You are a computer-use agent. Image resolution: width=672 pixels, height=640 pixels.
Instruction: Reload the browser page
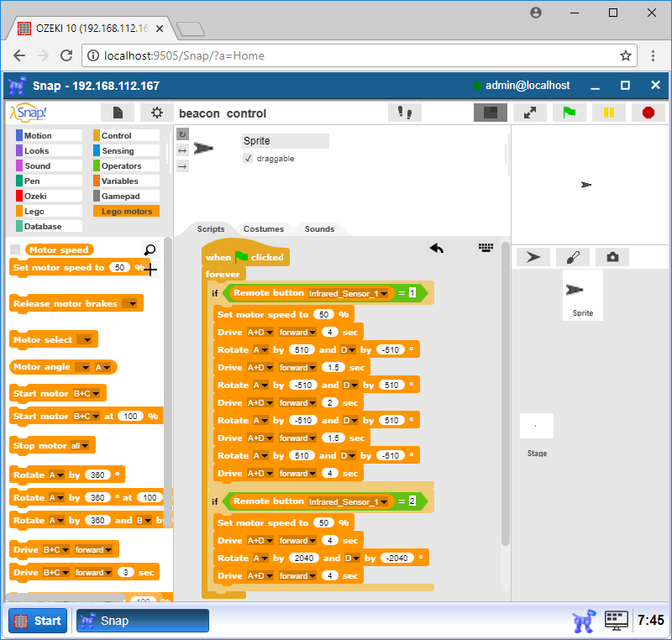(66, 55)
